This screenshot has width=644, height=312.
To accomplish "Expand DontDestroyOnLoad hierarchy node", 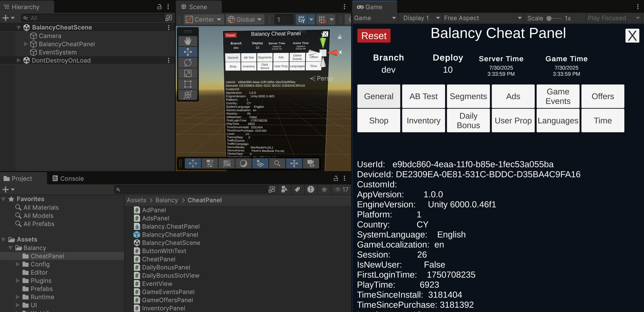I will tap(19, 60).
